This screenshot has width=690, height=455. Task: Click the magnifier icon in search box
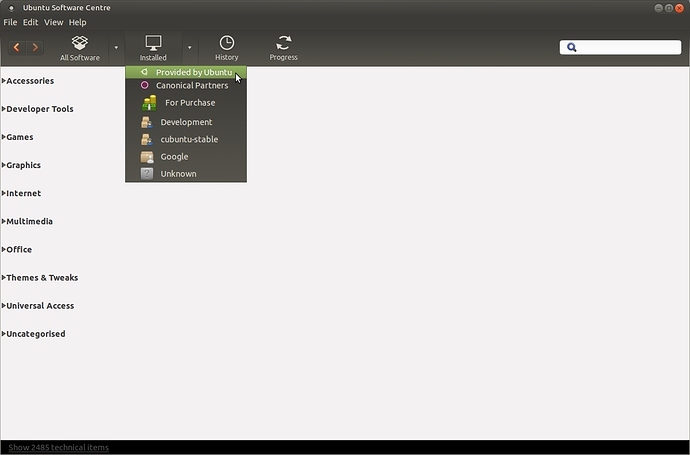572,47
